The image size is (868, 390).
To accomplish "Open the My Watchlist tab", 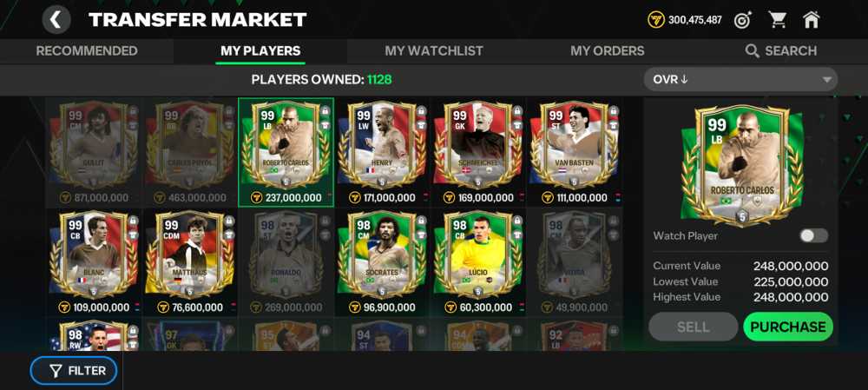I will (x=434, y=51).
